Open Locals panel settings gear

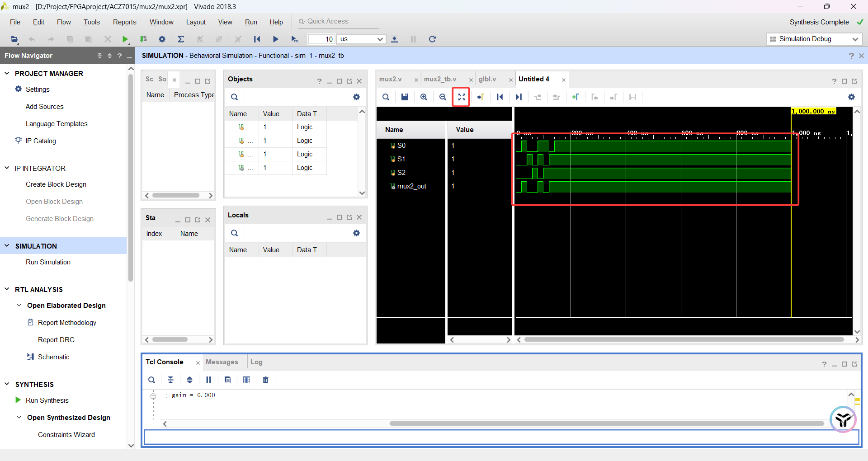(x=356, y=233)
